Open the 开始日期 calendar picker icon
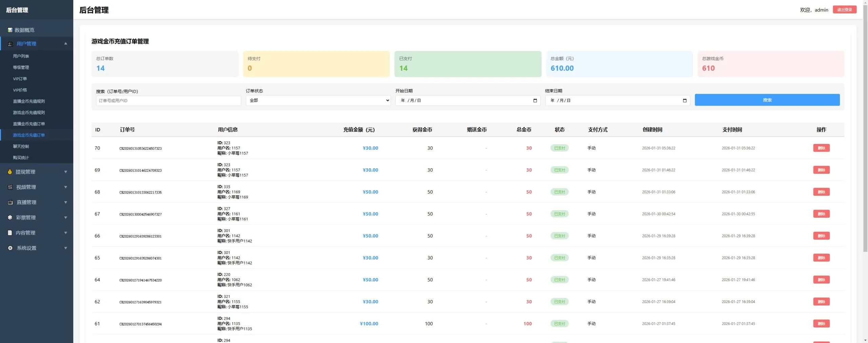868x343 pixels. coord(535,101)
